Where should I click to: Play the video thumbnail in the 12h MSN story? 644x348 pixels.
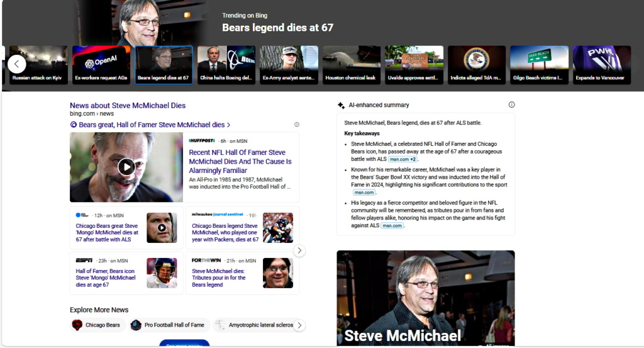[162, 228]
